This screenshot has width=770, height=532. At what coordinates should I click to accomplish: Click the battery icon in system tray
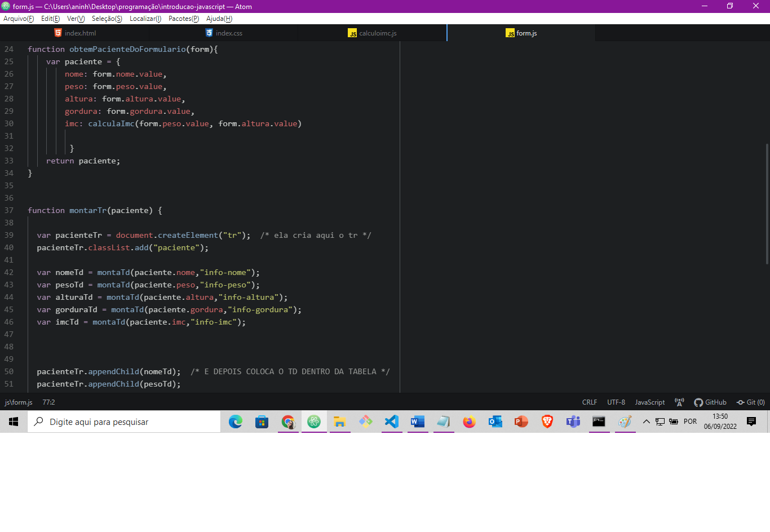(x=674, y=422)
